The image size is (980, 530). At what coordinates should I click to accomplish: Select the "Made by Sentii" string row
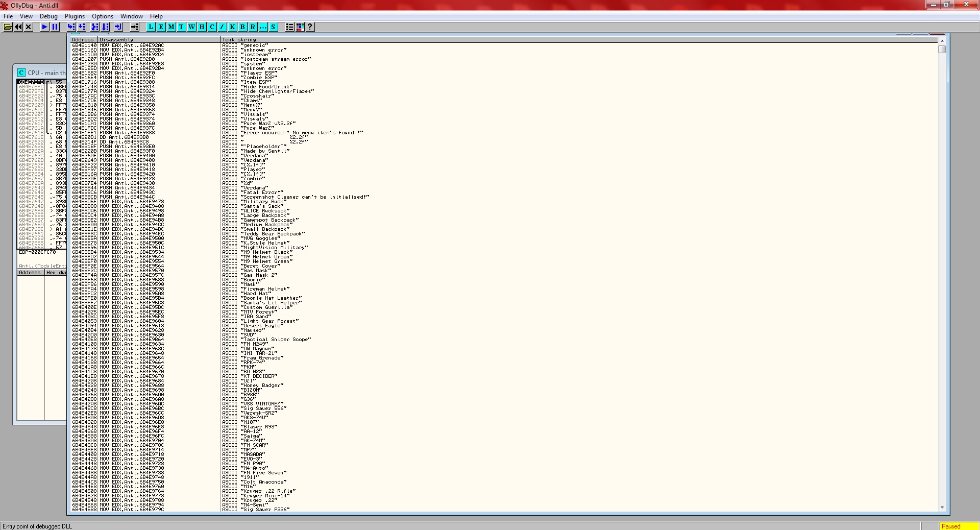point(504,151)
